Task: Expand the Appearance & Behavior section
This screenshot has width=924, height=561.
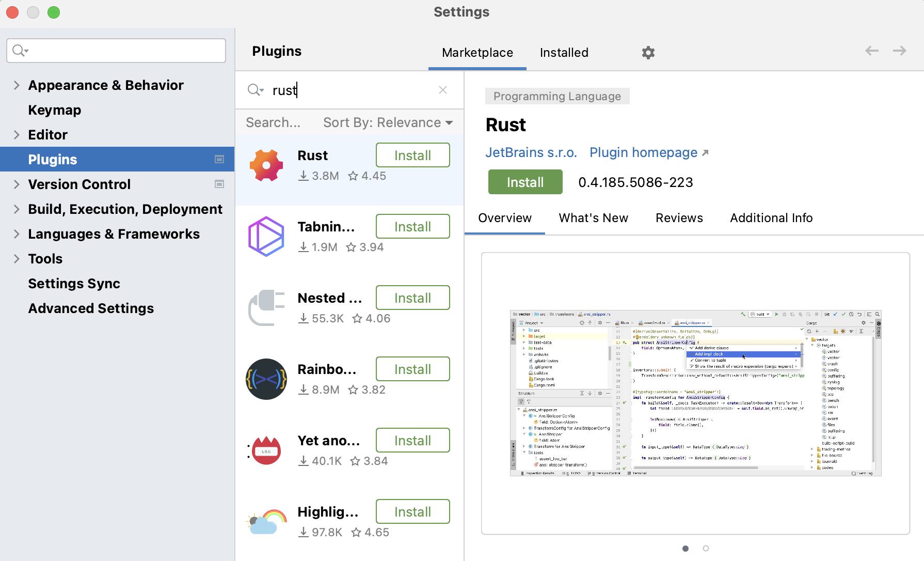Action: pyautogui.click(x=17, y=85)
